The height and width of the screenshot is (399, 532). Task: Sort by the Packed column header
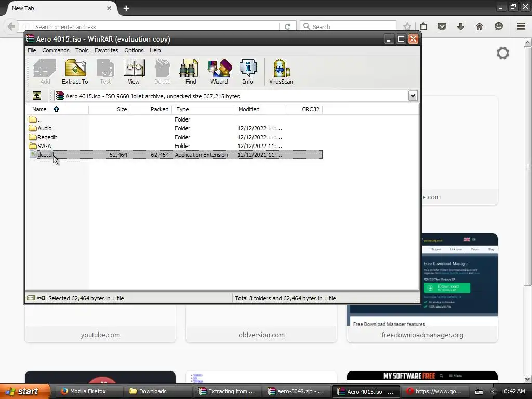pyautogui.click(x=151, y=109)
